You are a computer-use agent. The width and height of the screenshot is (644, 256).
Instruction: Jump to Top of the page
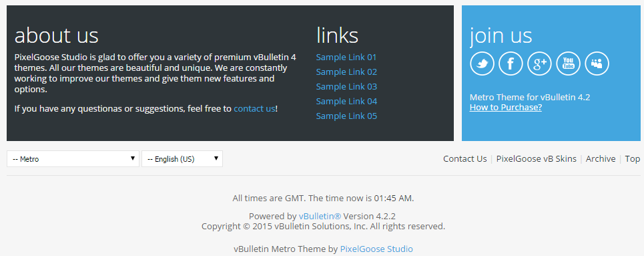[633, 159]
